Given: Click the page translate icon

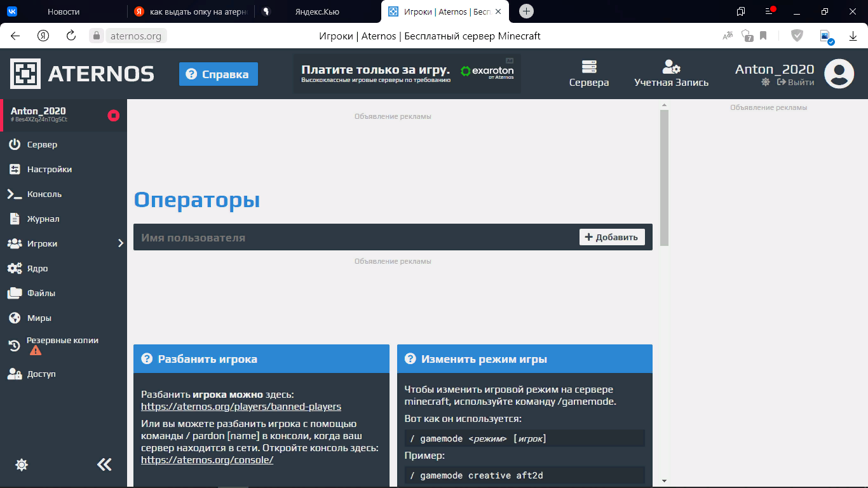Looking at the screenshot, I should [728, 36].
